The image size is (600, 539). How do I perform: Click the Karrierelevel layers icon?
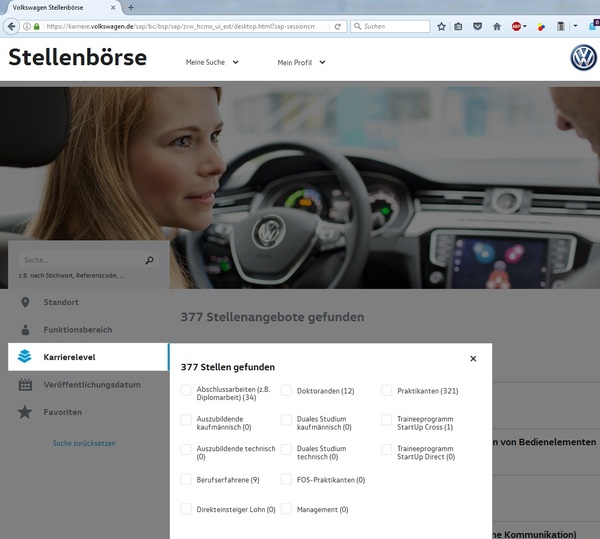[x=25, y=357]
